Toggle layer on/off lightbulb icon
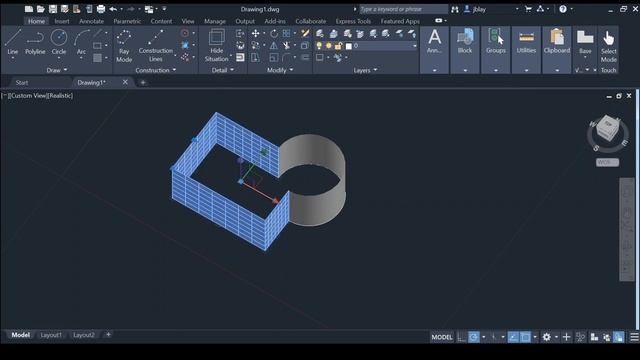The height and width of the screenshot is (360, 640). pyautogui.click(x=319, y=46)
